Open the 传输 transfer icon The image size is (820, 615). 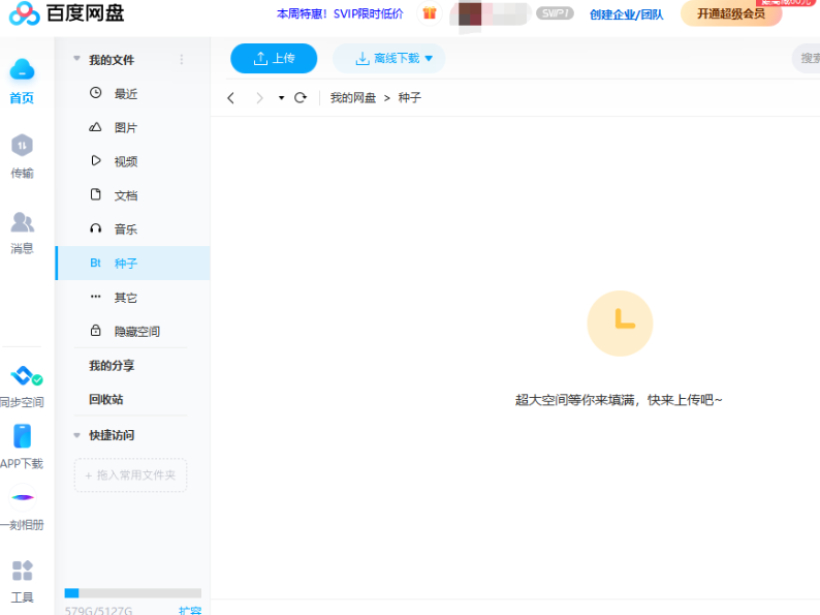(x=22, y=145)
